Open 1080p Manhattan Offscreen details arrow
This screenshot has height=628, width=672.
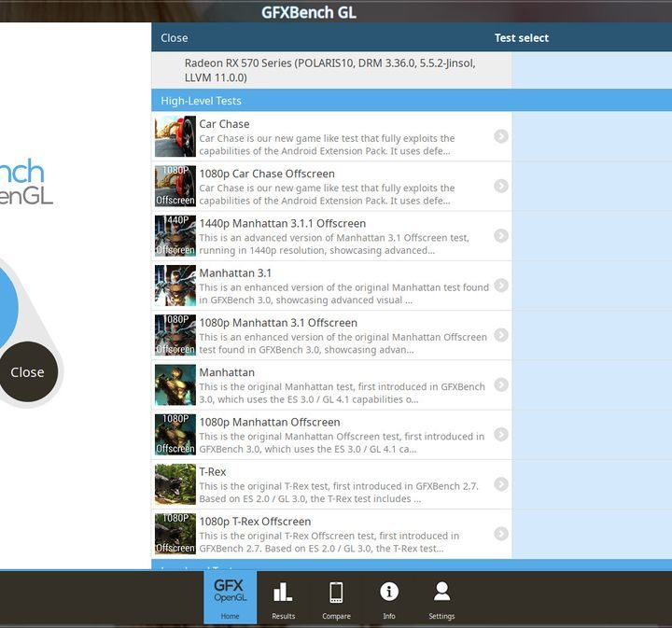pos(501,434)
